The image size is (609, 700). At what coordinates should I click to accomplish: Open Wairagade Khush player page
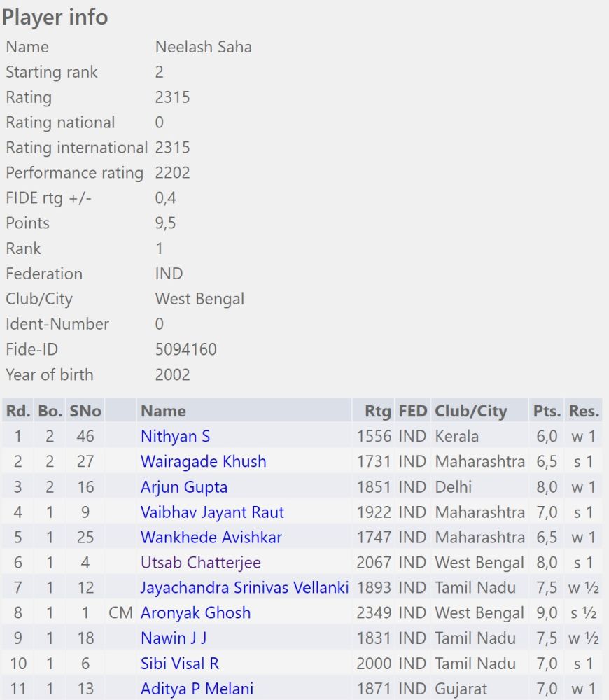pos(203,462)
